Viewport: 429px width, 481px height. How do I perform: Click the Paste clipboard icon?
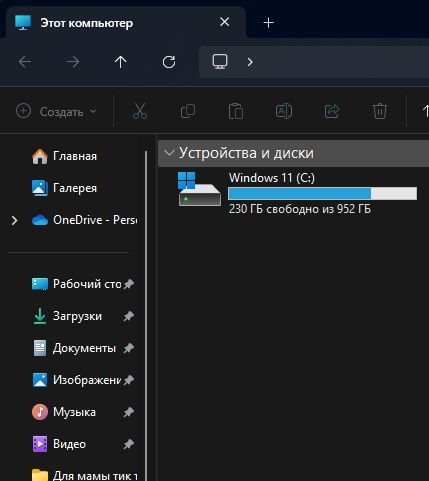(x=236, y=111)
